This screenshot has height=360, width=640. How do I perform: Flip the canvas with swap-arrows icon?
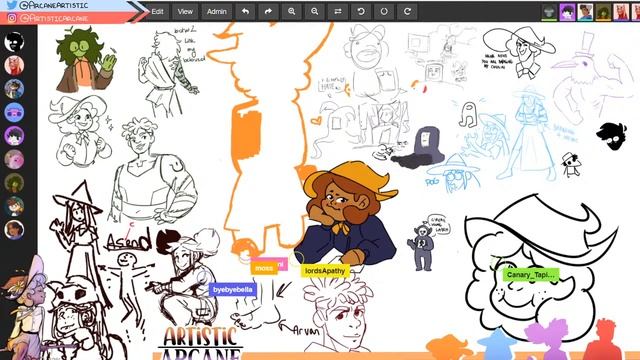[338, 11]
